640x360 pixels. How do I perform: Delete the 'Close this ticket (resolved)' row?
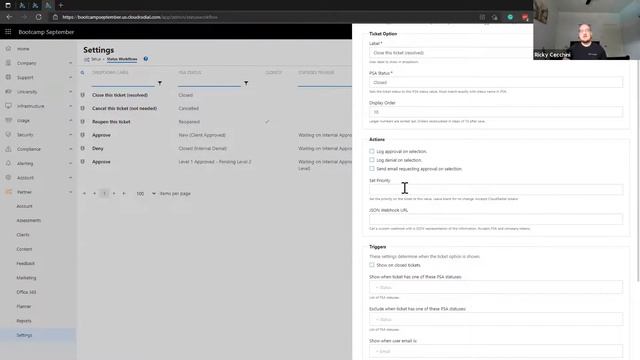pyautogui.click(x=82, y=95)
